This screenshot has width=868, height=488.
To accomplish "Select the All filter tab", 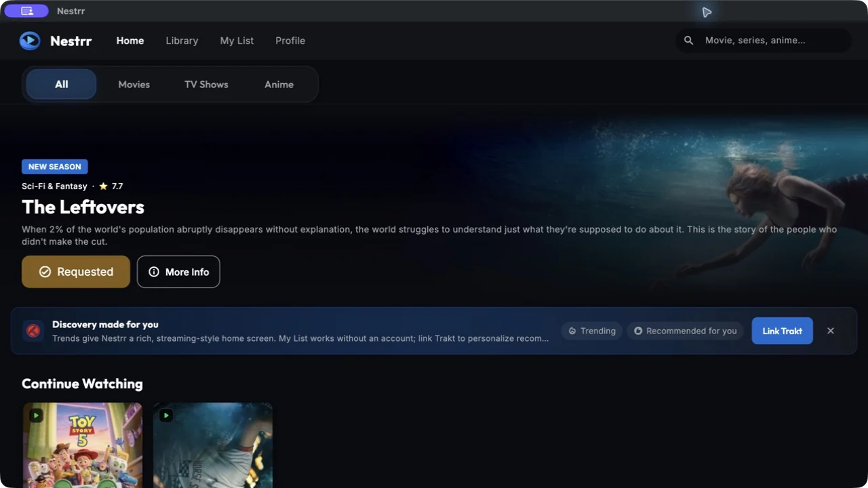I will (x=62, y=85).
